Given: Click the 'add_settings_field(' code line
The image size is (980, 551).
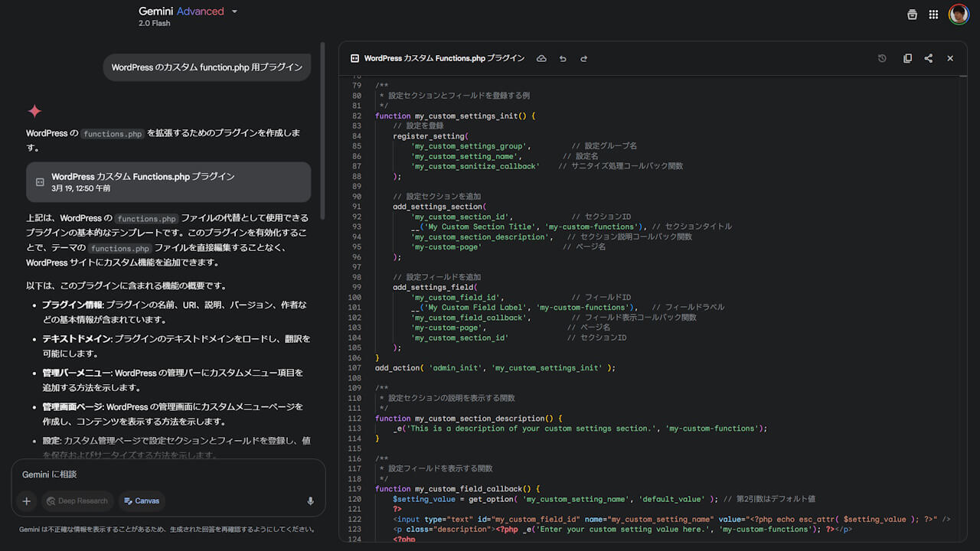Looking at the screenshot, I should tap(434, 287).
